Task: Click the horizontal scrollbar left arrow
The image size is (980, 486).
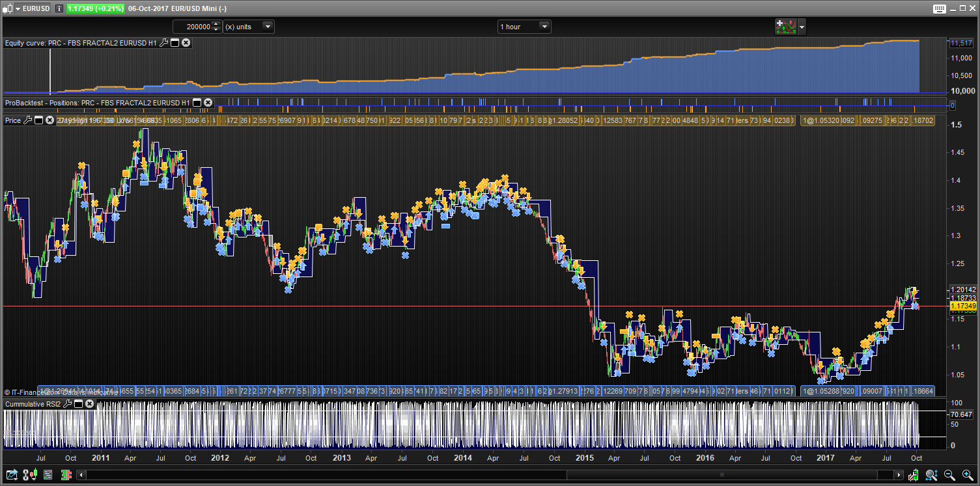Action: [x=81, y=476]
